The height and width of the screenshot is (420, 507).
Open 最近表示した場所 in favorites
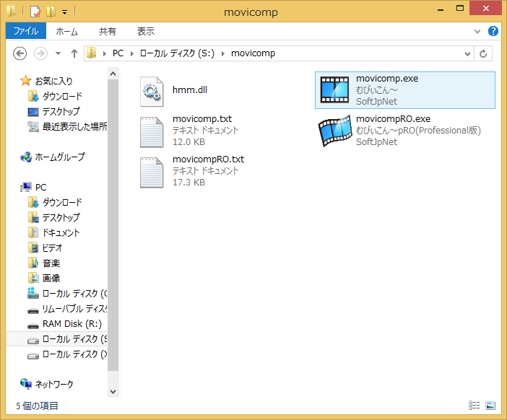click(x=74, y=126)
